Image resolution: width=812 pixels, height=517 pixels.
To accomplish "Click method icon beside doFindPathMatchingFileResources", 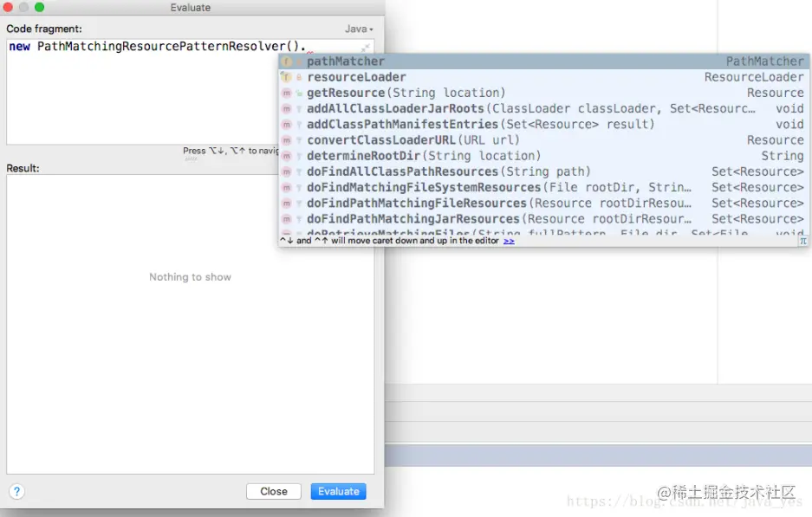I will [x=286, y=204].
